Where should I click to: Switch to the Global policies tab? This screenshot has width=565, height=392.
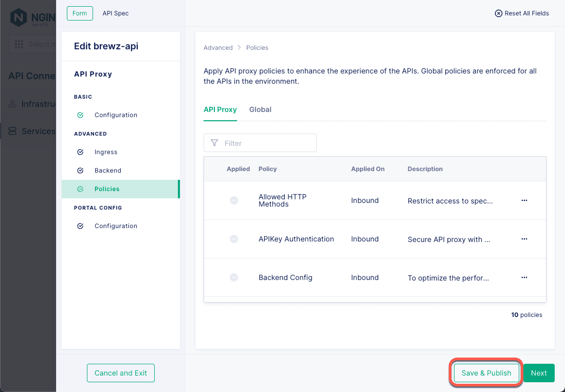260,109
